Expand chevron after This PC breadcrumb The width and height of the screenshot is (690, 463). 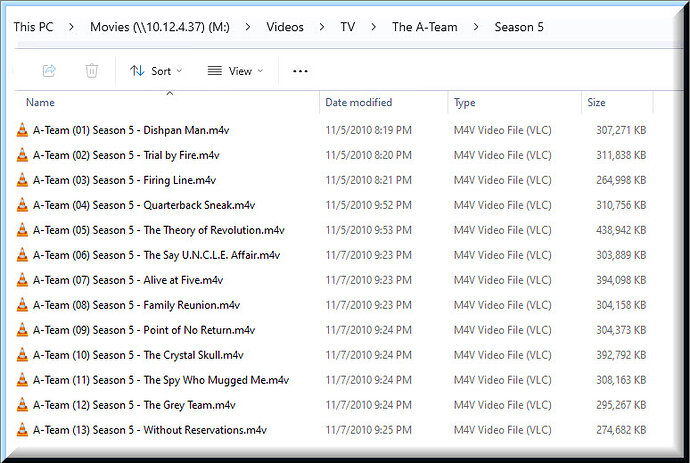point(71,27)
